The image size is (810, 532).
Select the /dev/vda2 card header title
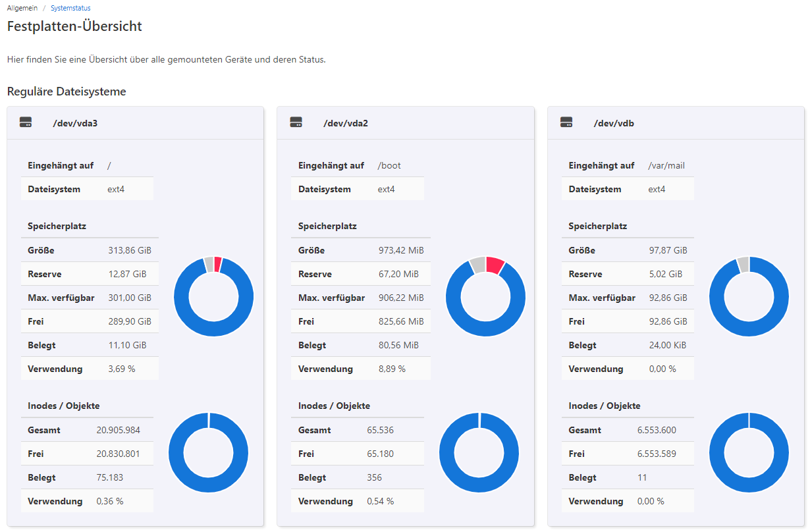(345, 123)
